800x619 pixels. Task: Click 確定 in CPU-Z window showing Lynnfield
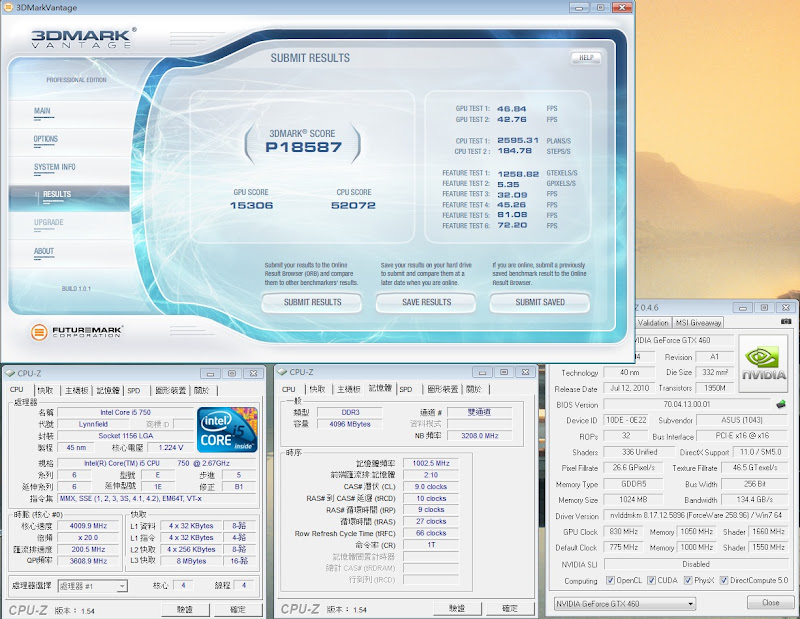click(x=238, y=609)
